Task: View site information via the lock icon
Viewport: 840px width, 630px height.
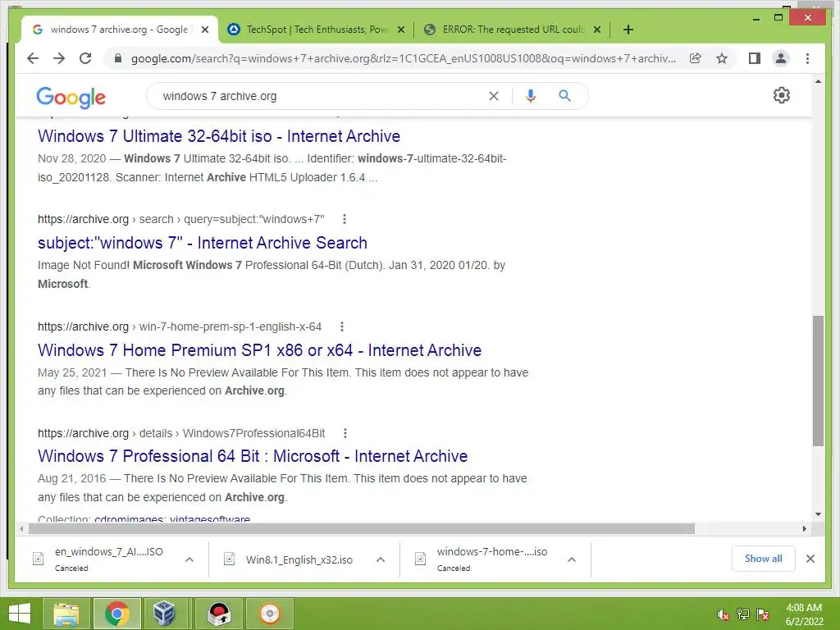Action: pos(118,58)
